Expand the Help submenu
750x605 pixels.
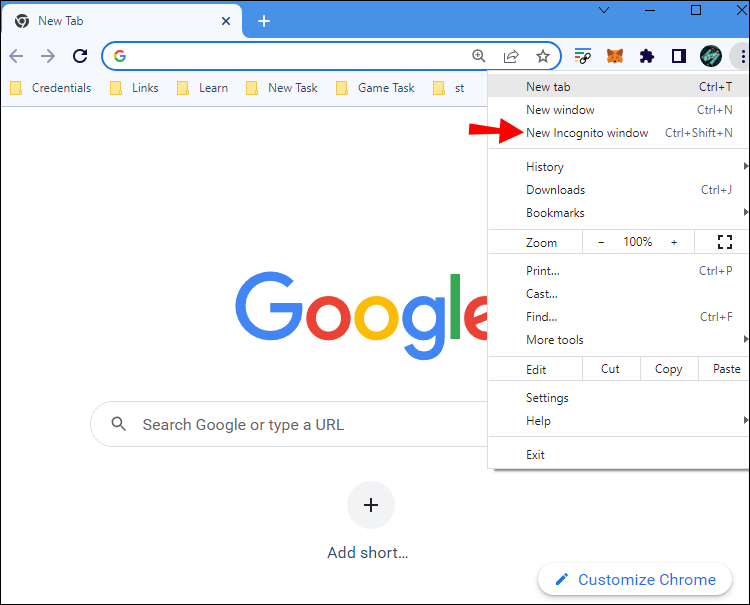click(619, 420)
